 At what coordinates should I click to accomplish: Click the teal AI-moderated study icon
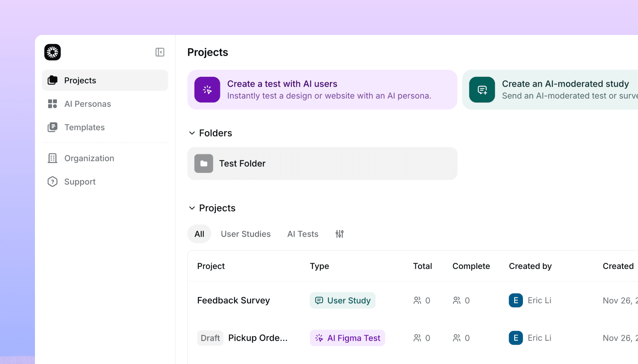(482, 90)
